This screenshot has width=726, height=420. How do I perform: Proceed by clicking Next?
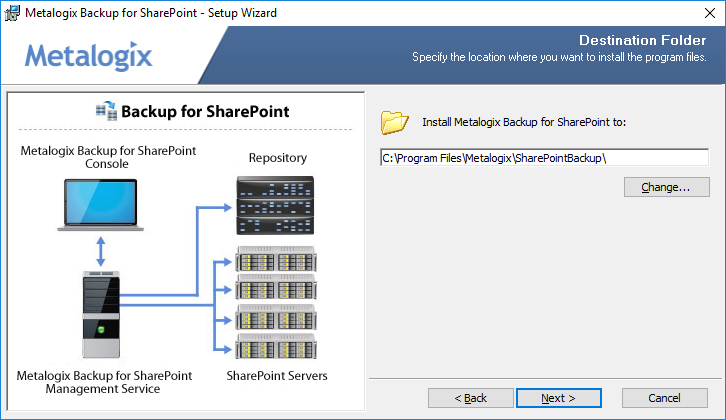pyautogui.click(x=558, y=398)
